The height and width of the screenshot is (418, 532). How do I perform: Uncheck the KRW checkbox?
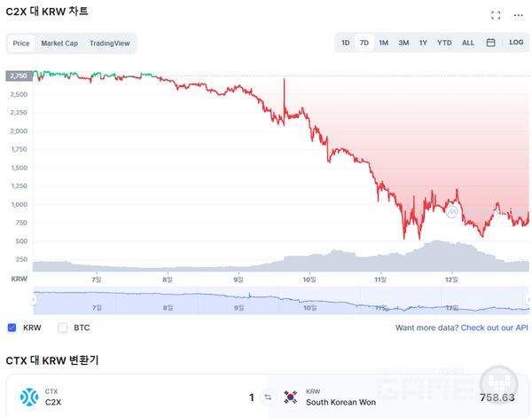pyautogui.click(x=12, y=327)
